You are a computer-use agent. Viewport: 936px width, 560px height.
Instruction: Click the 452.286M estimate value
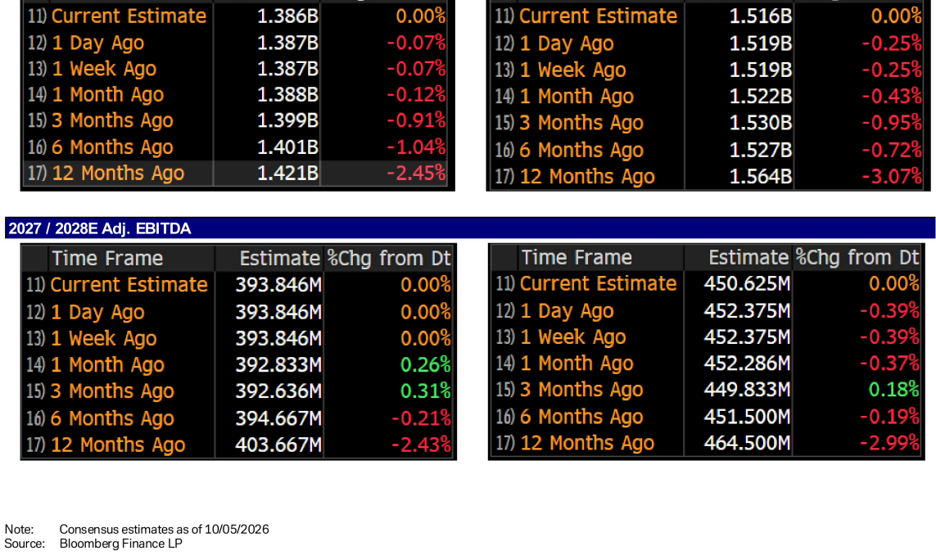tap(747, 363)
